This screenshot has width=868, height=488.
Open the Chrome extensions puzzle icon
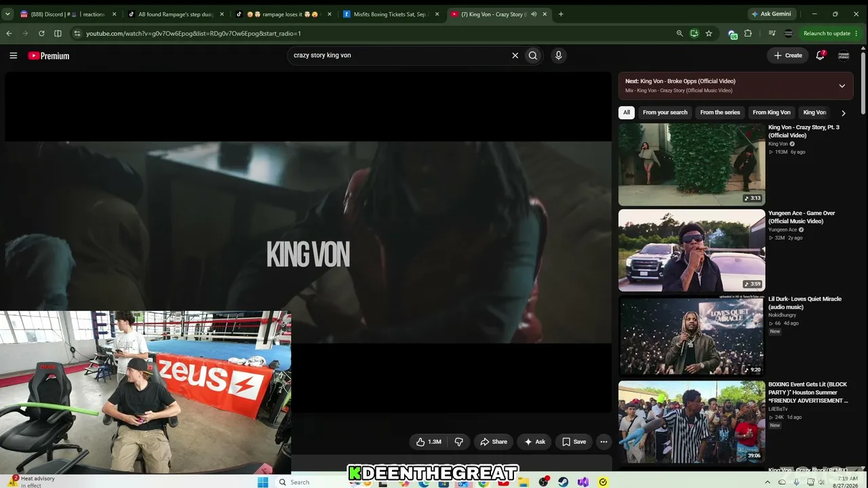coord(748,33)
